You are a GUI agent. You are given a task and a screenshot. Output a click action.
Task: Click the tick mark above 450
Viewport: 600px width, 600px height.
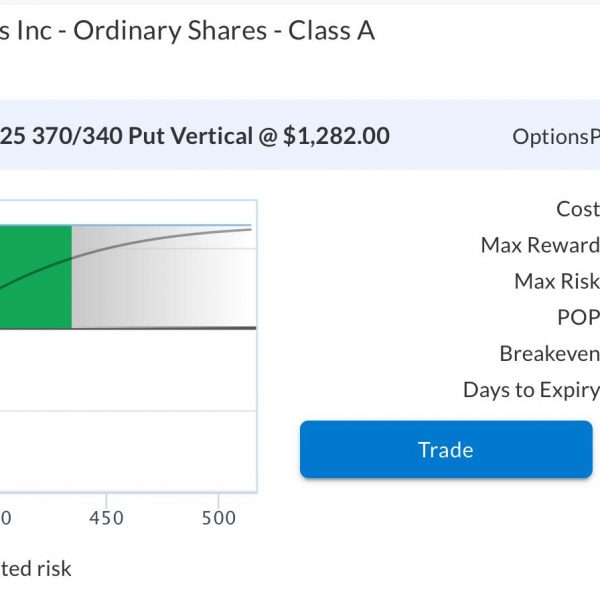(x=106, y=500)
